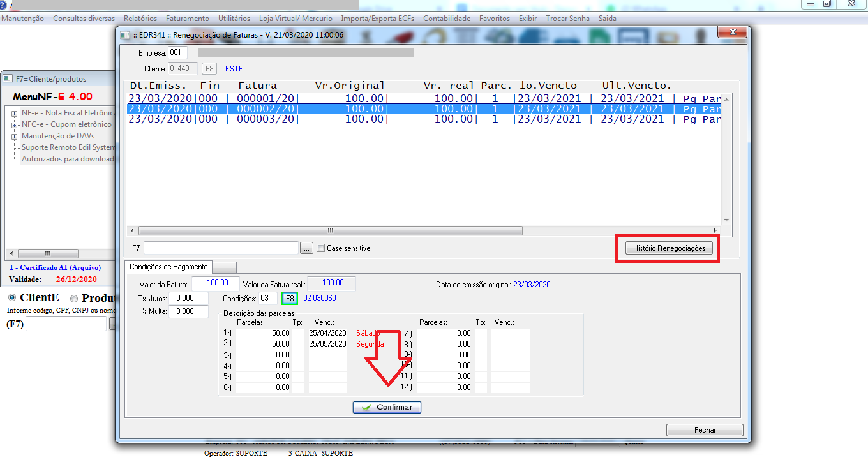Click the Confirmar button
Screen dimensions: 868x462
387,407
